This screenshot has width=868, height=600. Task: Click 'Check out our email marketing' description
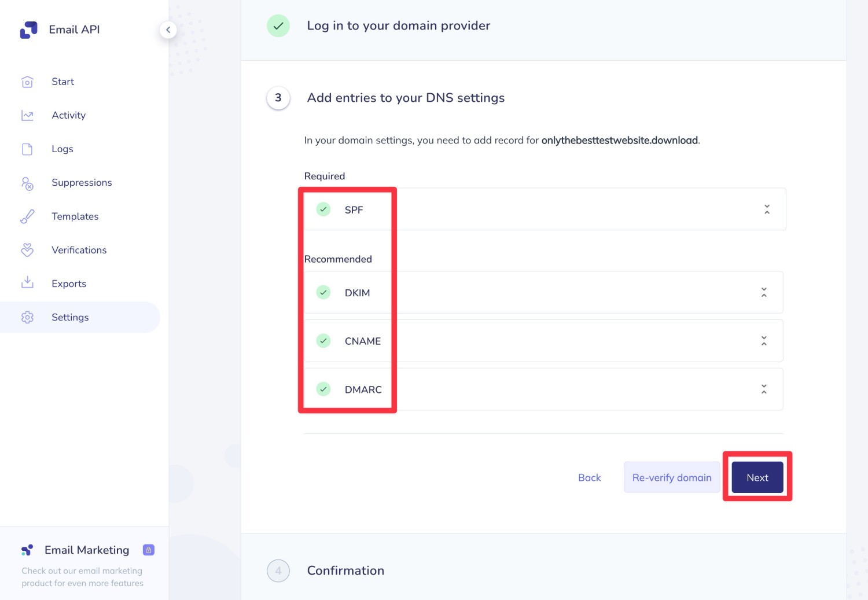(x=82, y=577)
